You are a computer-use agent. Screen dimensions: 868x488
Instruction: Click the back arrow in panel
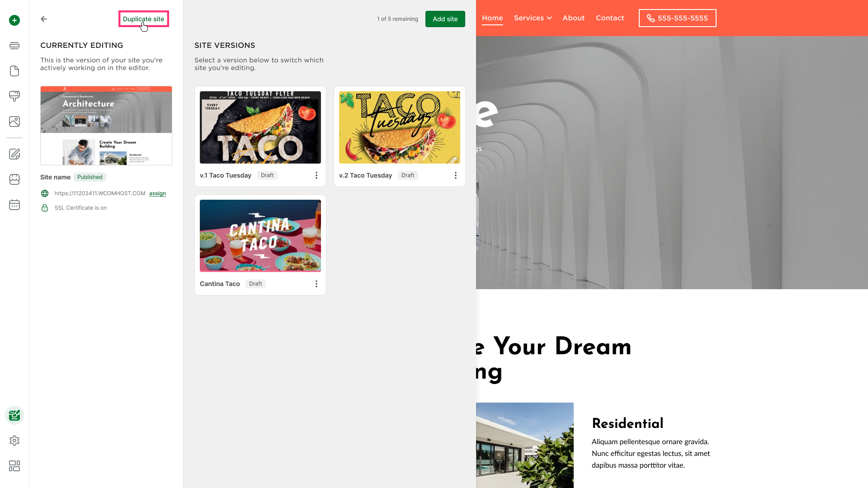coord(44,19)
